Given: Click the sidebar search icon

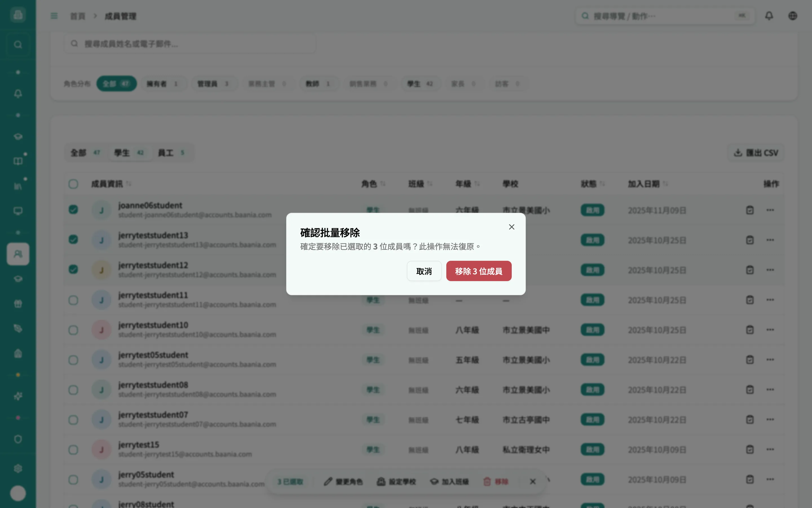Looking at the screenshot, I should [x=18, y=45].
